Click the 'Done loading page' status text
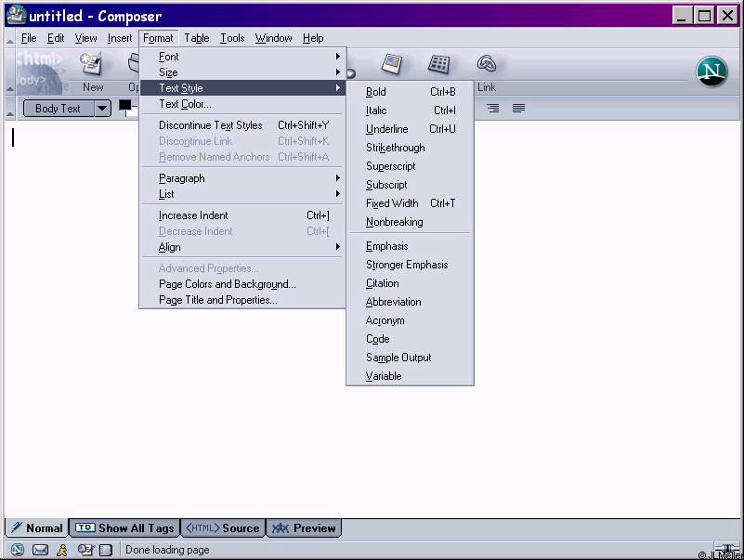Viewport: 744px width, 560px height. coord(167,550)
